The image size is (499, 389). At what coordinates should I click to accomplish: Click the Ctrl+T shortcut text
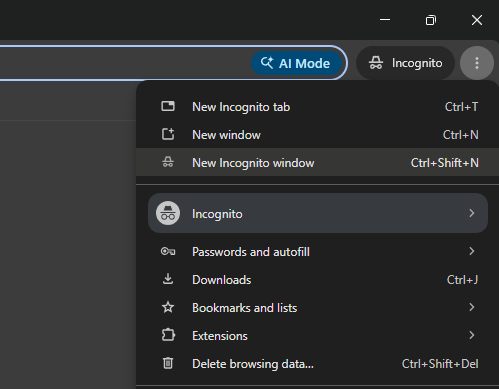coord(462,107)
